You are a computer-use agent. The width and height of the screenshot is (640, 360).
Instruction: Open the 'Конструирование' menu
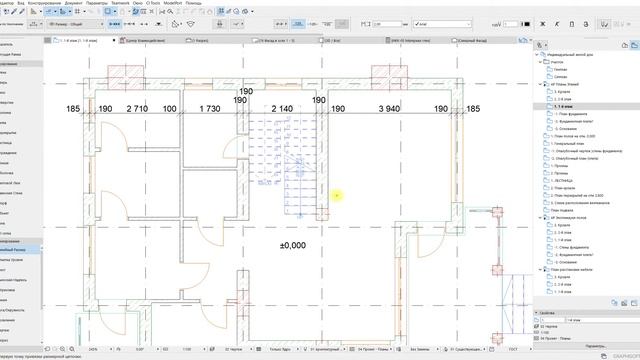point(44,3)
